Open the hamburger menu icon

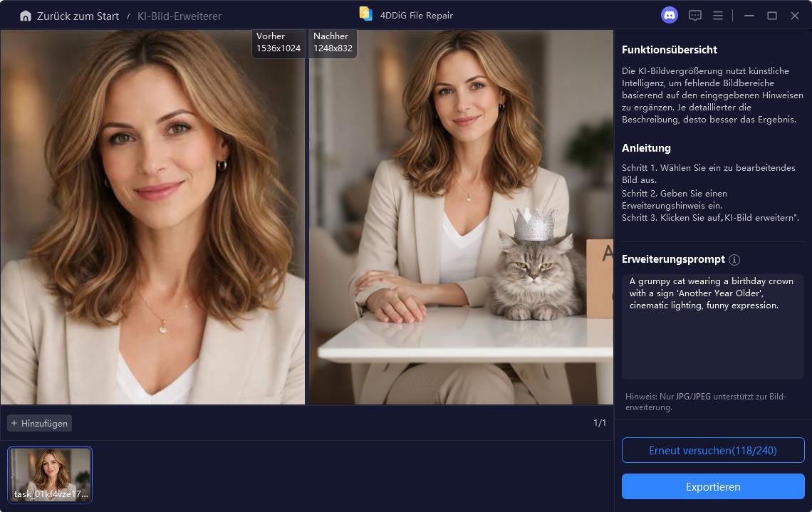coord(718,16)
